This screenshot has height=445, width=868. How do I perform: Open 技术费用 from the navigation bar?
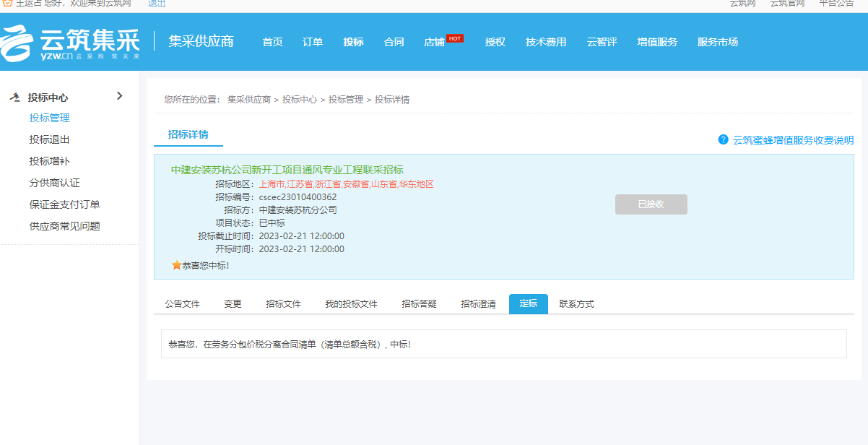click(x=545, y=42)
